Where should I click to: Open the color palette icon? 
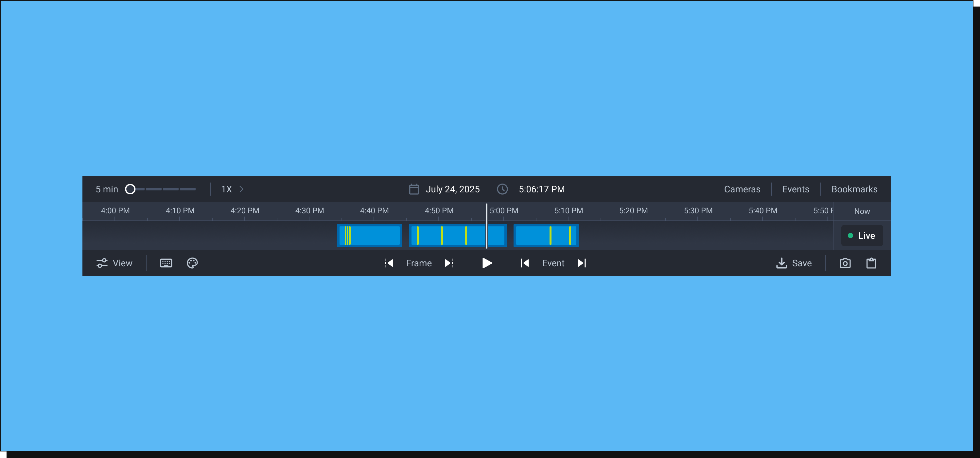[x=192, y=263]
